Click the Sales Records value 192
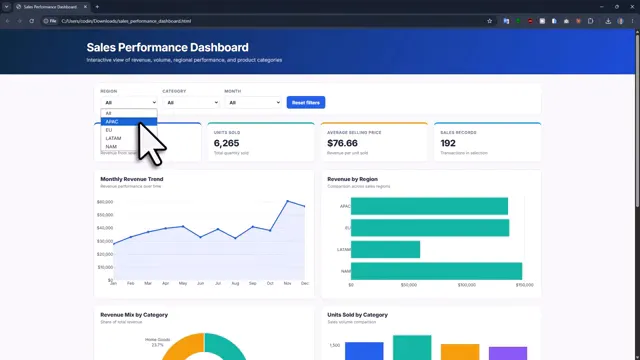Screen dimensions: 640x360 pyautogui.click(x=448, y=143)
